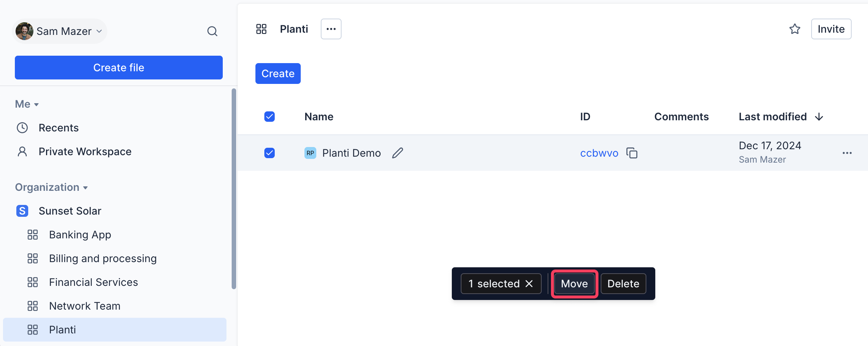Screen dimensions: 868x346
Task: Open Recents in the sidebar
Action: tap(59, 128)
